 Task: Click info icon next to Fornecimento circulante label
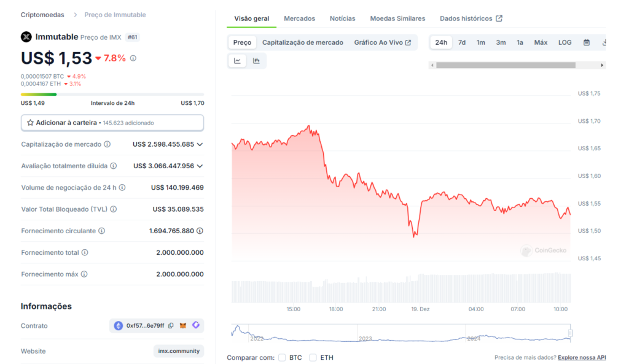pos(102,231)
